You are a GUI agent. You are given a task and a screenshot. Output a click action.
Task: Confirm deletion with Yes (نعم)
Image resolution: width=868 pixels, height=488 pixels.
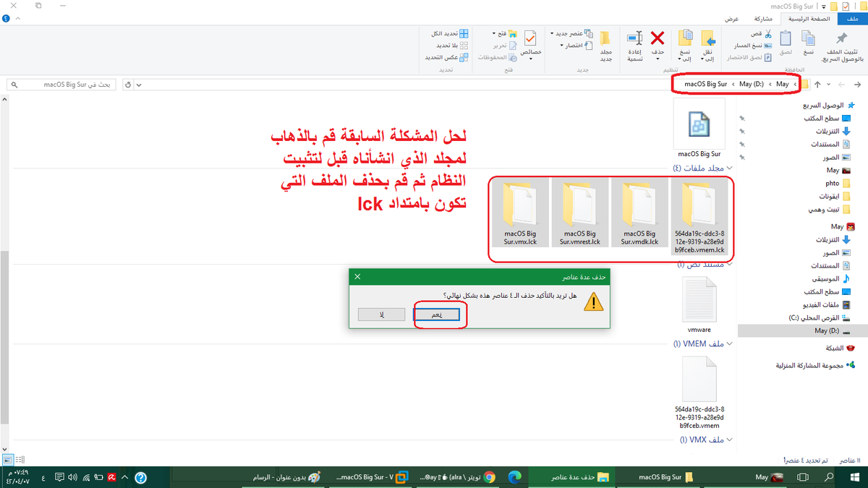pyautogui.click(x=437, y=315)
